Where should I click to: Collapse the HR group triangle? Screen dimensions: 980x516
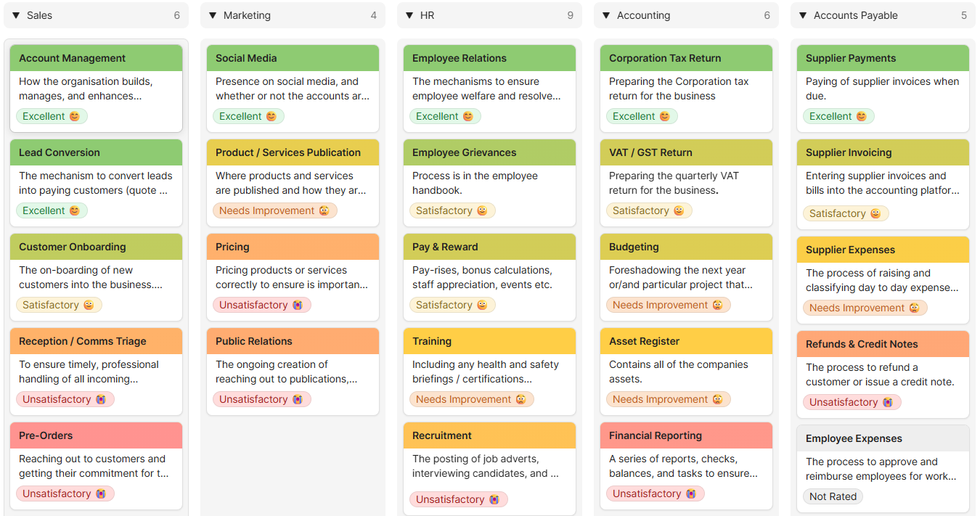click(x=409, y=15)
